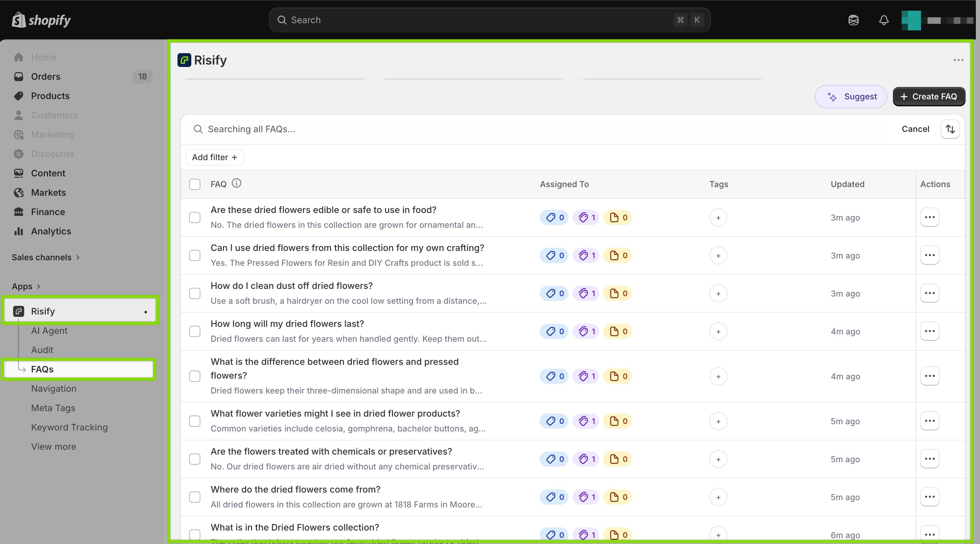The image size is (980, 544).
Task: Add tag to 'How do I clean dust' row
Action: point(718,293)
